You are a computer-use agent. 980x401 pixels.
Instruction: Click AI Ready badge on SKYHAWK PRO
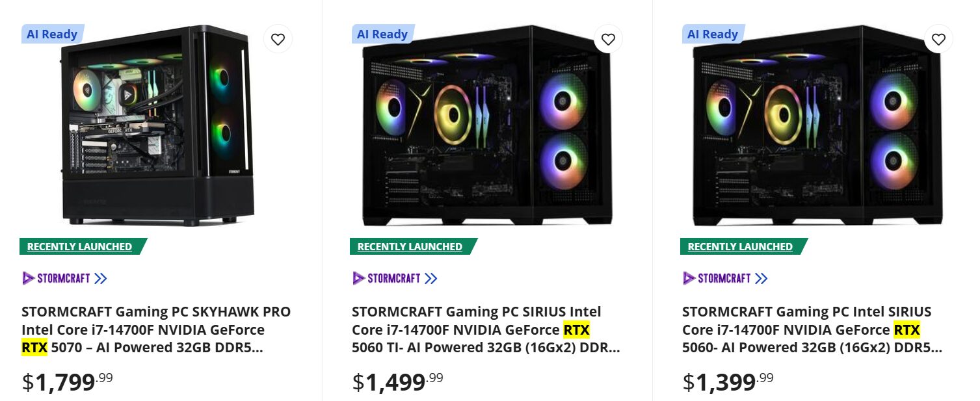(52, 34)
